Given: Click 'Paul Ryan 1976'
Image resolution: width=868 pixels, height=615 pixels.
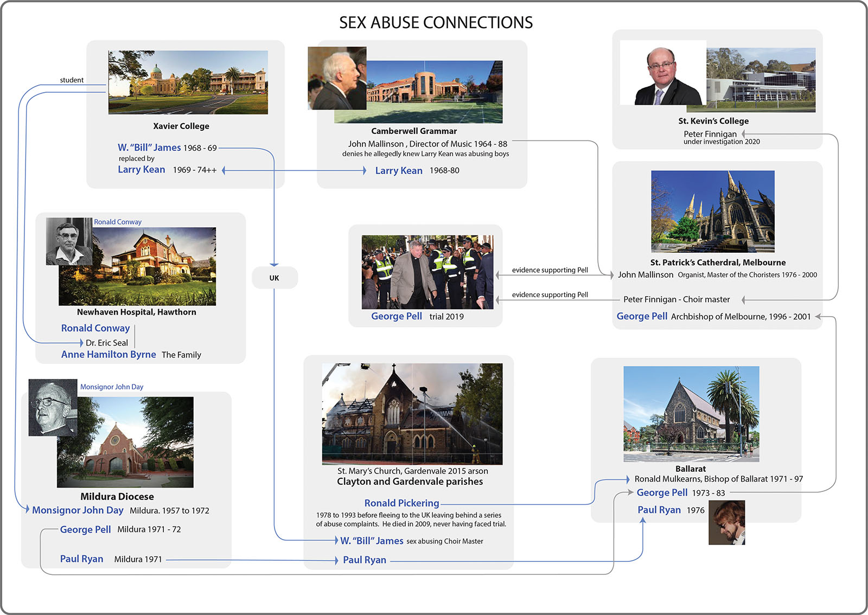Looking at the screenshot, I should pyautogui.click(x=671, y=510).
